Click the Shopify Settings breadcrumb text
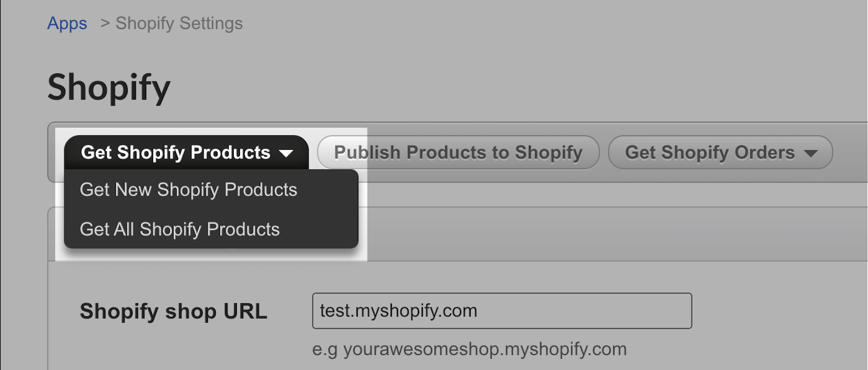868x370 pixels. point(179,24)
